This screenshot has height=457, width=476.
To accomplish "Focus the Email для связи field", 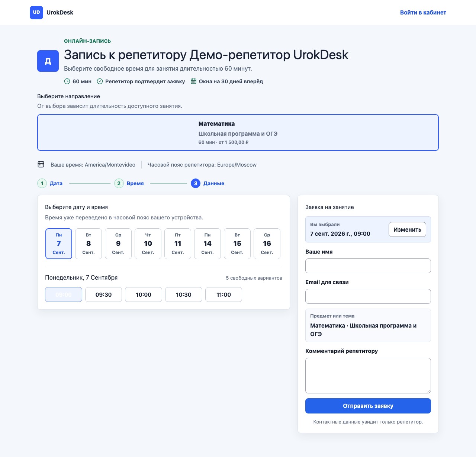I will (x=368, y=296).
